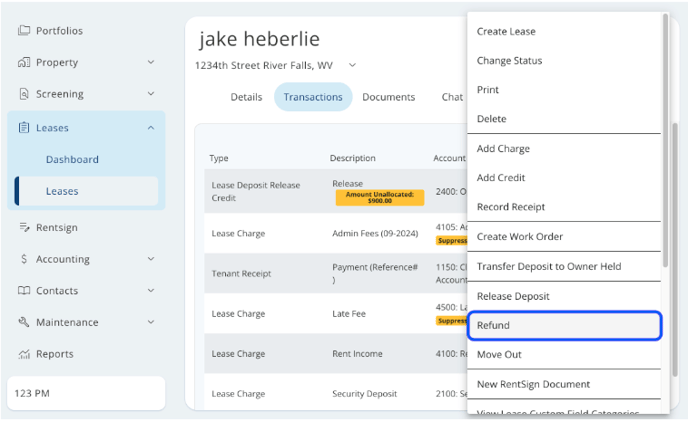Open the Leases Dashboard link
This screenshot has height=422, width=688.
coord(72,160)
